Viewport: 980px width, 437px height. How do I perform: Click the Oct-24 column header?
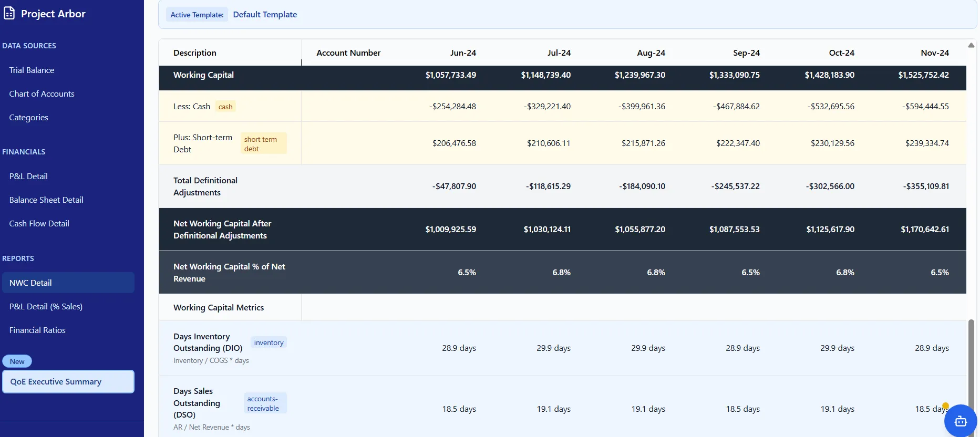(x=841, y=53)
